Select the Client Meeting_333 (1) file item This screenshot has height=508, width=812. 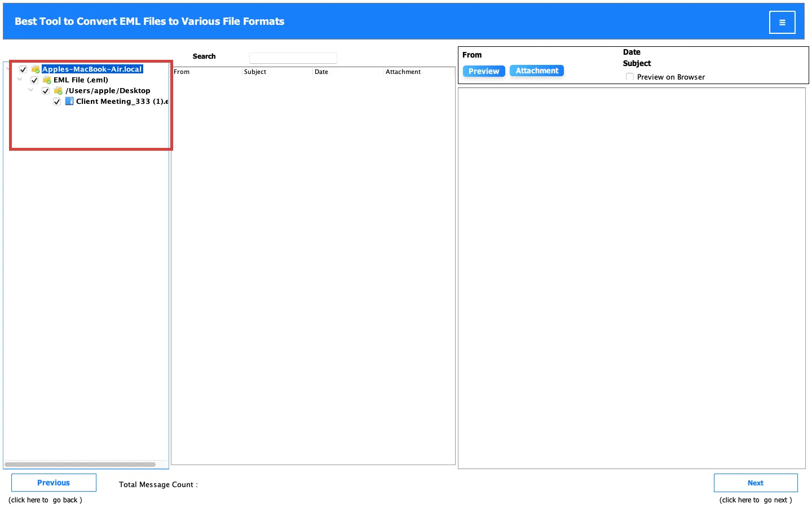click(122, 102)
